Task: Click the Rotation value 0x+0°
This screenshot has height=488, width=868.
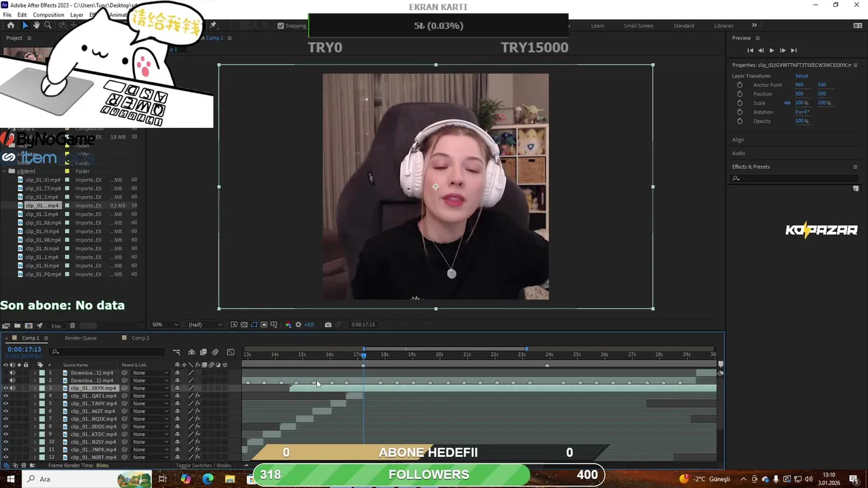Action: tap(802, 112)
